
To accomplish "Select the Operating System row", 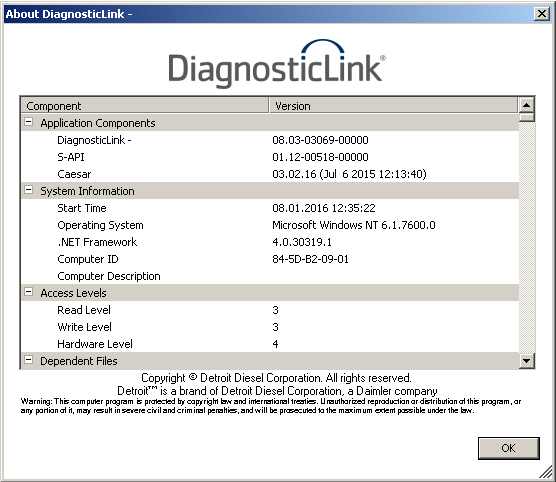I will tap(270, 225).
